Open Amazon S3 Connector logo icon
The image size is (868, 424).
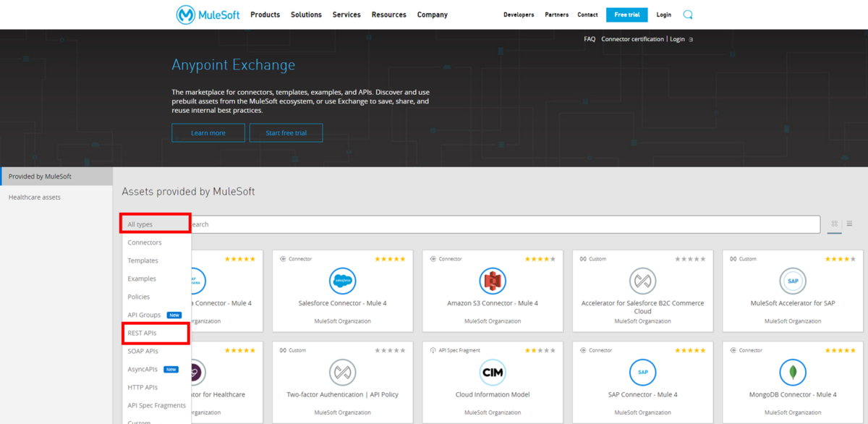(493, 281)
